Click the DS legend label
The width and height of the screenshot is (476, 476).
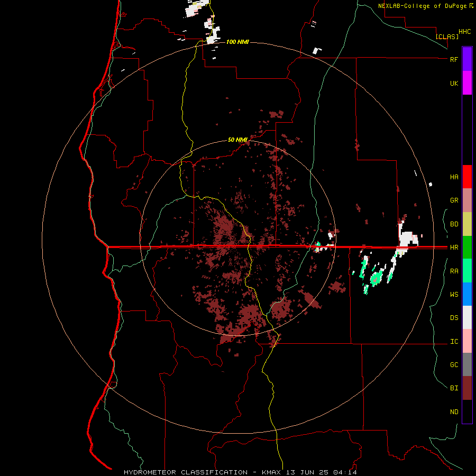(x=454, y=318)
